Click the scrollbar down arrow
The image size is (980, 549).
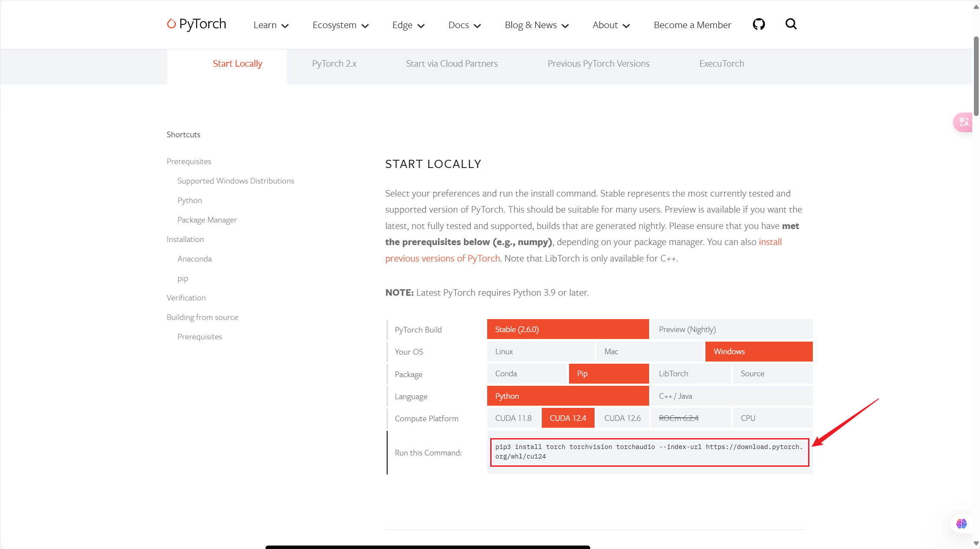coord(976,544)
